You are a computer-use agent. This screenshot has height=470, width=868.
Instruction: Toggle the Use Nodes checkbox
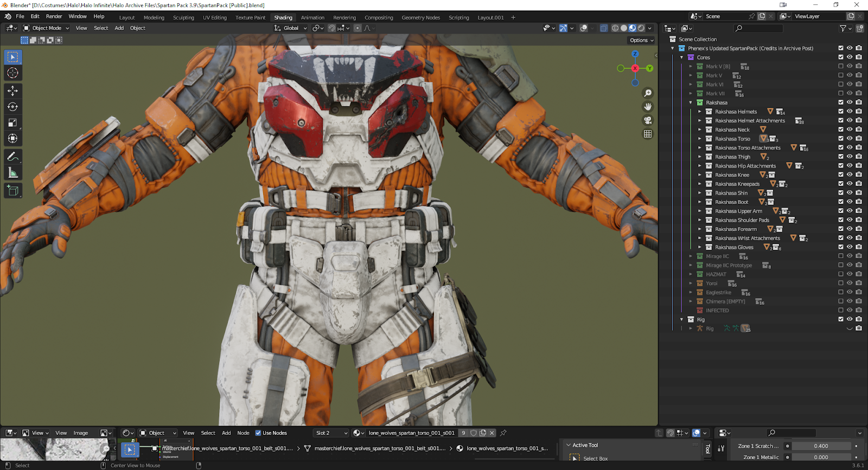point(258,433)
